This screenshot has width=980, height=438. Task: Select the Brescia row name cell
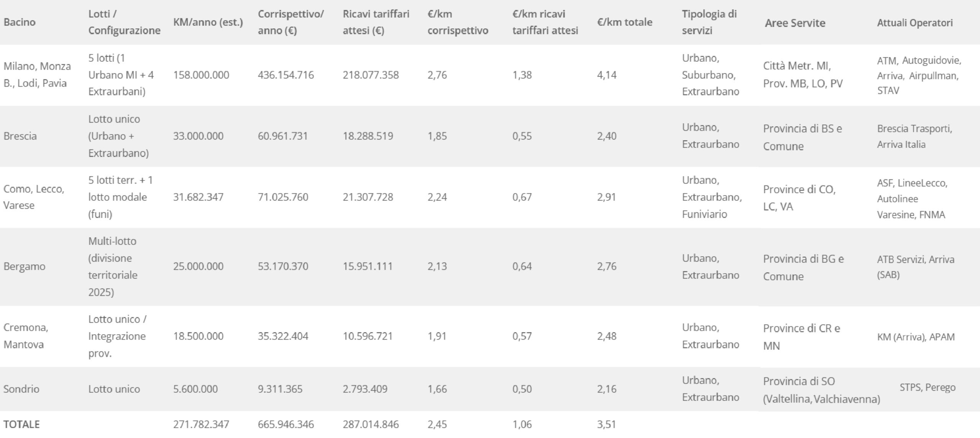(20, 136)
